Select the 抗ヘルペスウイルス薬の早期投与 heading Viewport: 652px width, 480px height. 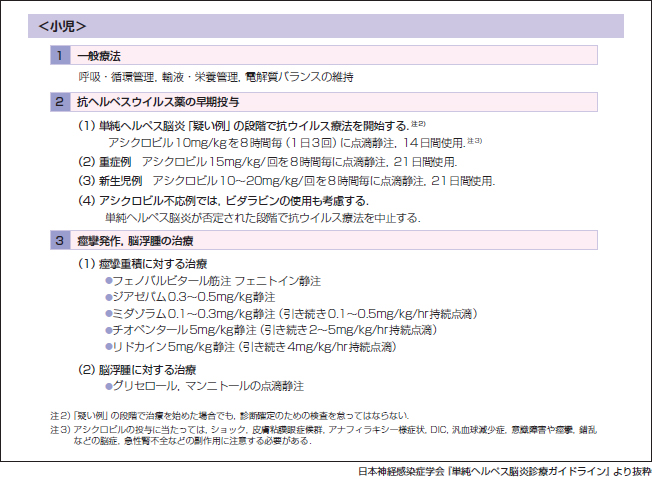coord(158,102)
